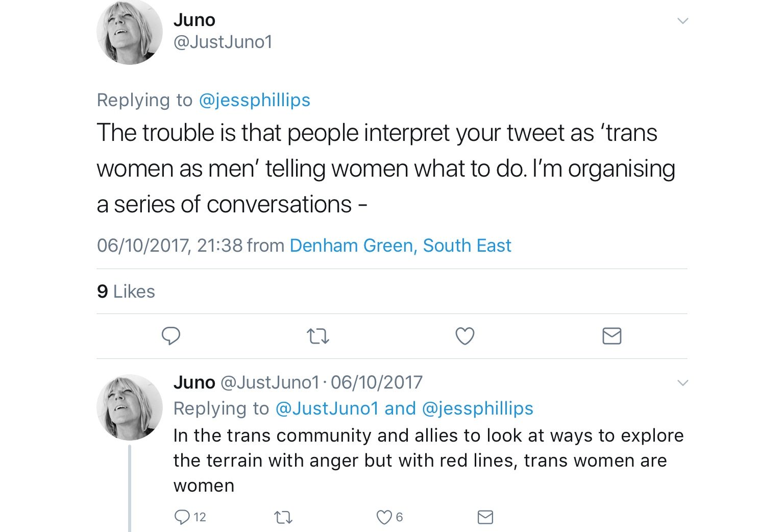Retweet the main tweet

pos(317,336)
